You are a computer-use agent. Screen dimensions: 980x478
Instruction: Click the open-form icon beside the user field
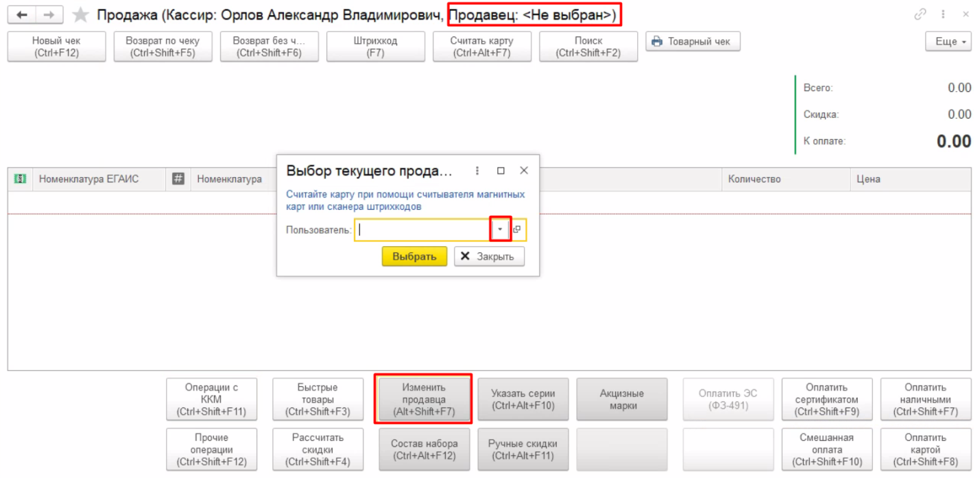[518, 230]
